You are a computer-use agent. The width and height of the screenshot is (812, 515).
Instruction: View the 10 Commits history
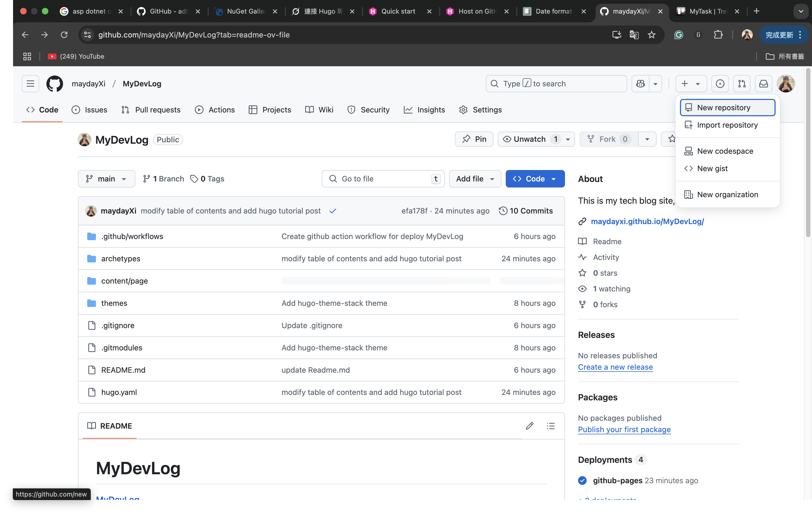click(526, 211)
